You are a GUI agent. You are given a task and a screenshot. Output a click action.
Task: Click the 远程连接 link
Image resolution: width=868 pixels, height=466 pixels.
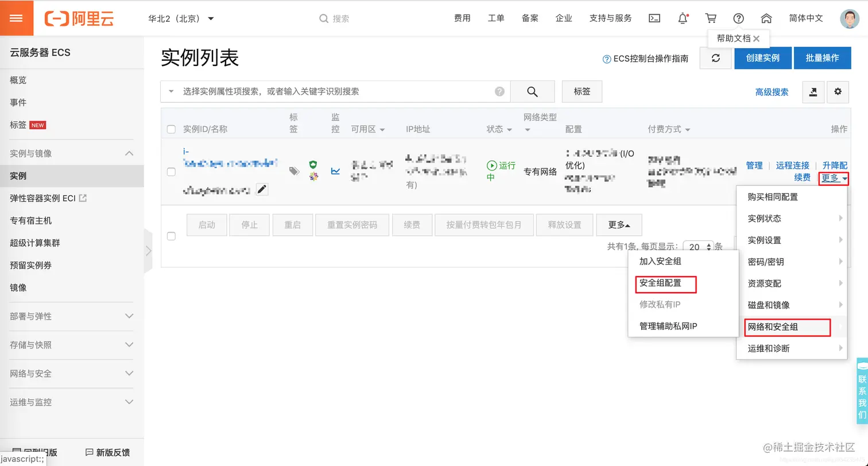[793, 165]
